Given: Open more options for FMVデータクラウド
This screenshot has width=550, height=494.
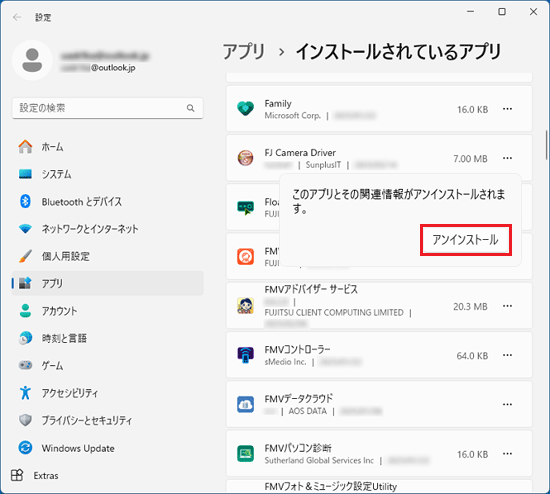Looking at the screenshot, I should 507,405.
